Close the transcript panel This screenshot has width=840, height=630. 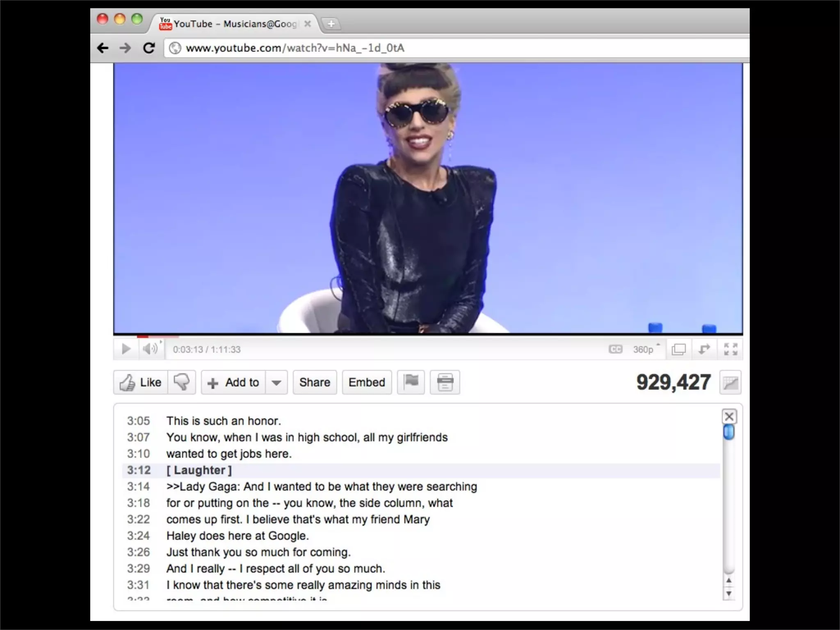[x=729, y=417]
